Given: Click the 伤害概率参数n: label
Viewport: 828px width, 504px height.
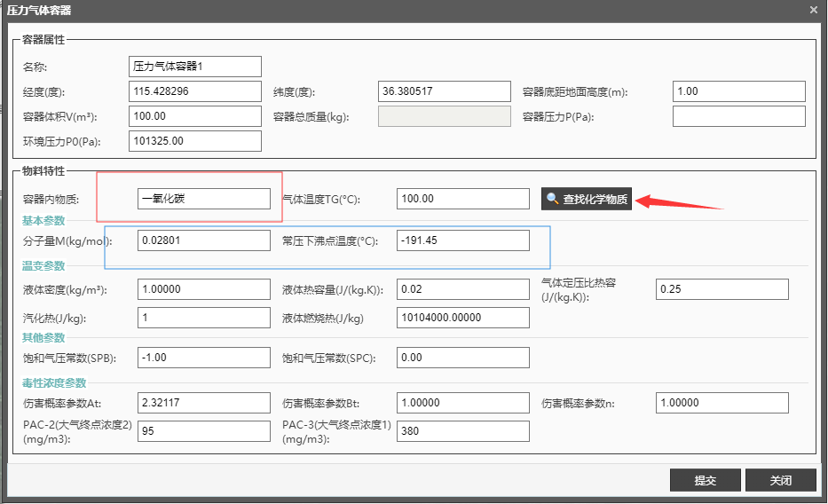Looking at the screenshot, I should coord(578,403).
